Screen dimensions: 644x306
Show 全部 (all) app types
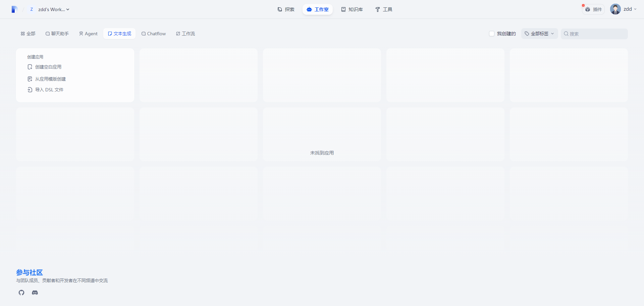[28, 34]
